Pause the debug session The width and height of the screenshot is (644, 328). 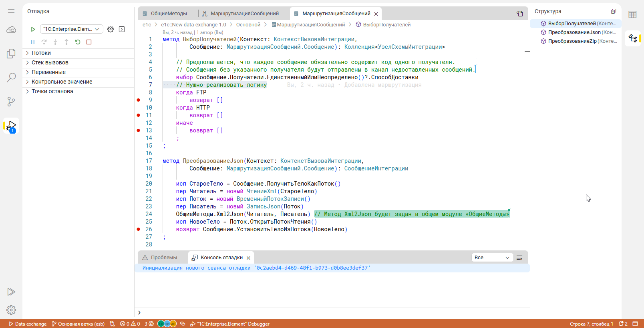(33, 42)
